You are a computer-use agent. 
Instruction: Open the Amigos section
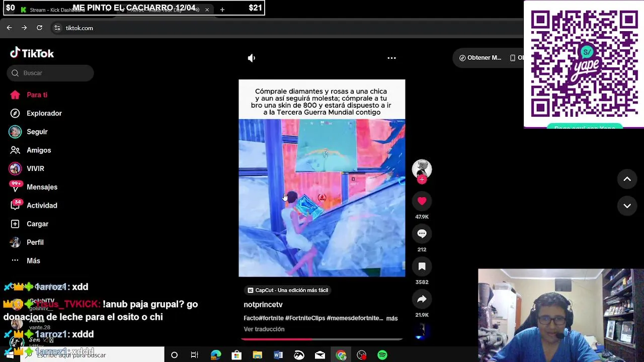click(x=30, y=150)
